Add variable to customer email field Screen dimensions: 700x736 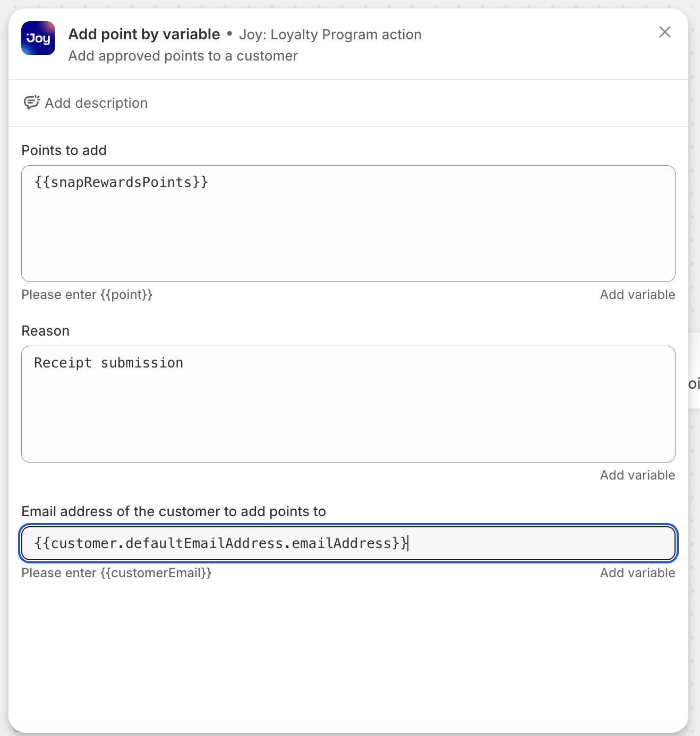[x=637, y=573]
